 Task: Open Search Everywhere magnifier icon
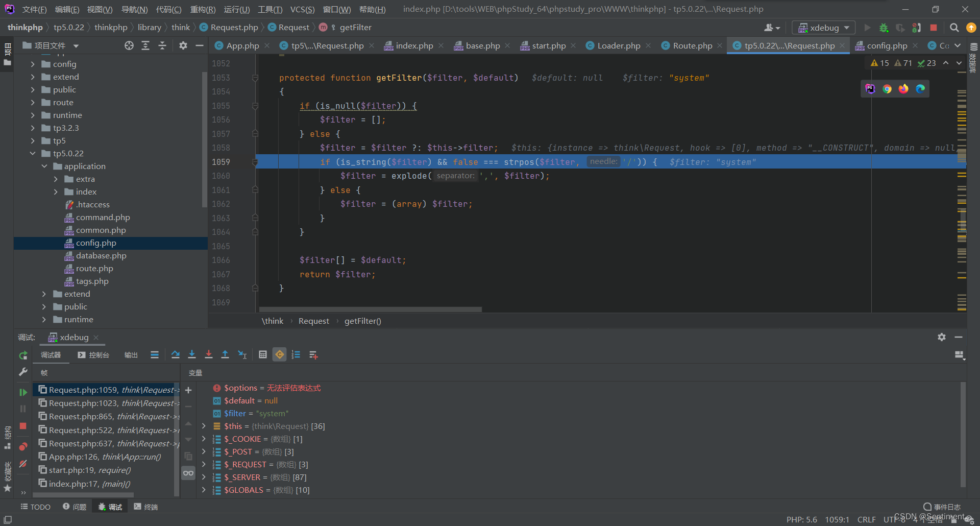pyautogui.click(x=954, y=28)
